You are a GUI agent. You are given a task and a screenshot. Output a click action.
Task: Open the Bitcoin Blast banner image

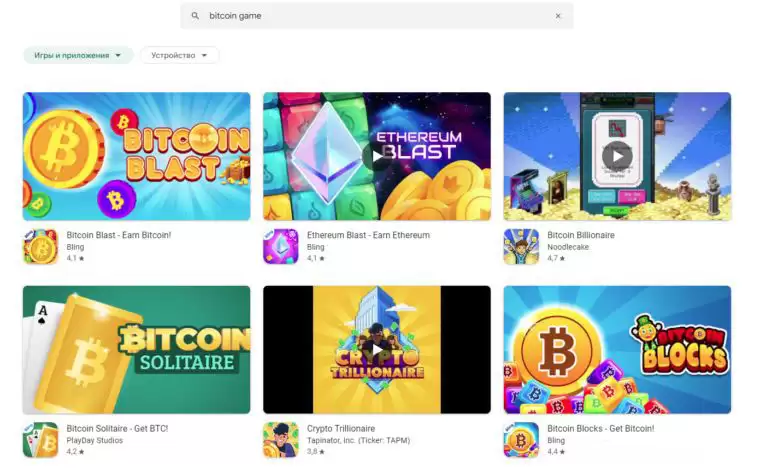point(136,156)
